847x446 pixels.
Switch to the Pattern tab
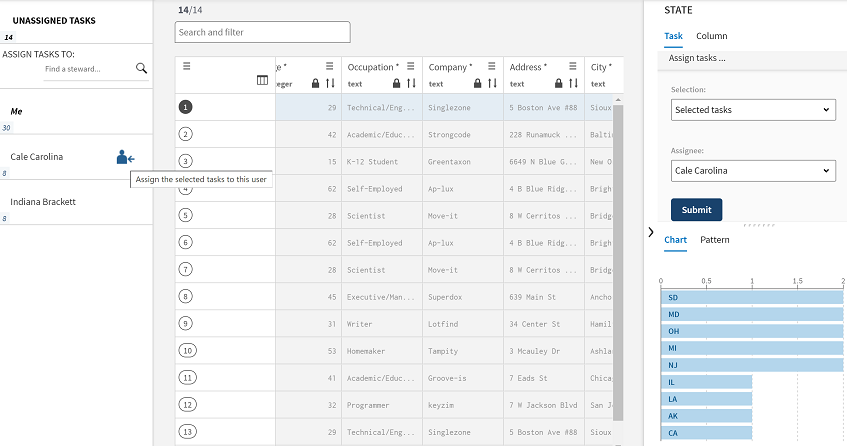coord(714,240)
